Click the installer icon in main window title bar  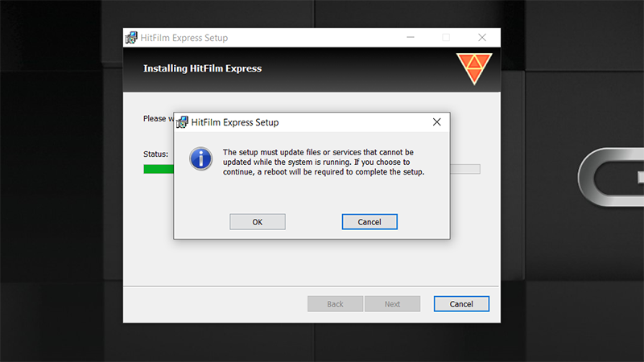tap(131, 37)
